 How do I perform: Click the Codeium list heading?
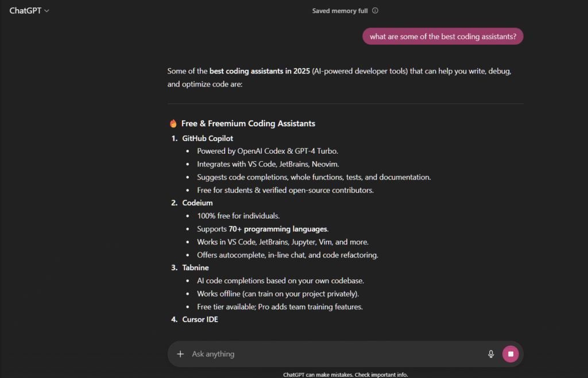pos(198,203)
